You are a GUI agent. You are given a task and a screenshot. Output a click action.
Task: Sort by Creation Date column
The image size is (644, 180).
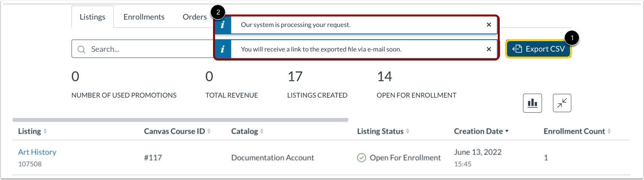point(481,131)
